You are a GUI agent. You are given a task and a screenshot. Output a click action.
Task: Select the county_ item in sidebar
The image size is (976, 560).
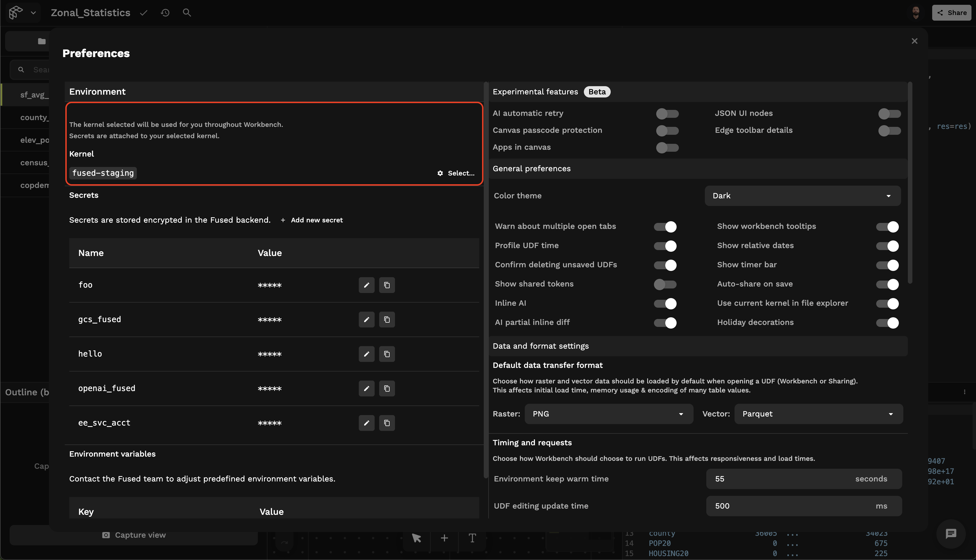34,117
